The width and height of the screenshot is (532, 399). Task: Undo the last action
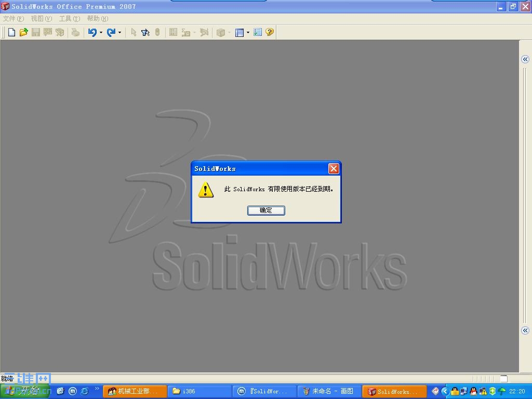pyautogui.click(x=92, y=32)
